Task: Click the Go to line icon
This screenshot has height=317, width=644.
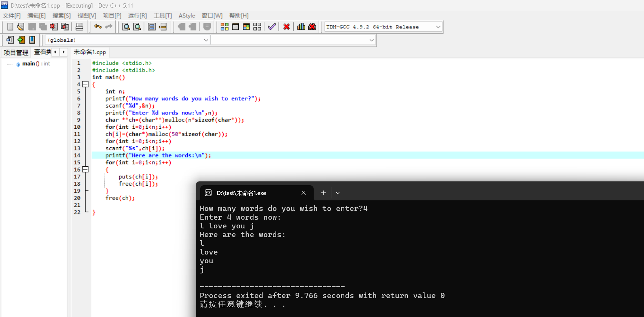Action: (163, 27)
